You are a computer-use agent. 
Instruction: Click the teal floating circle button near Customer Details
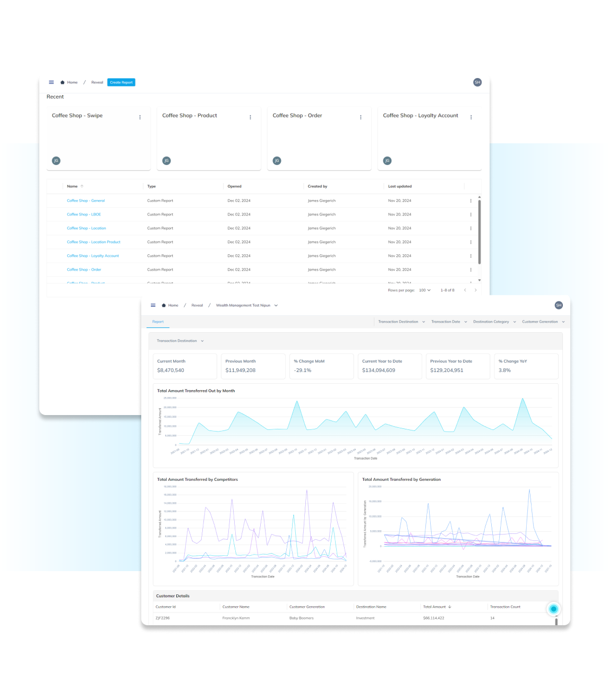click(x=553, y=609)
